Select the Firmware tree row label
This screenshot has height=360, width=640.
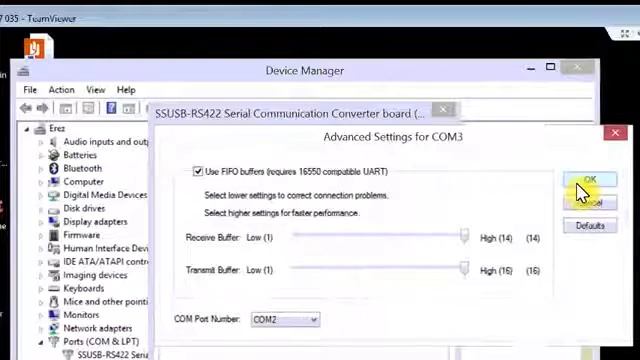pyautogui.click(x=82, y=235)
